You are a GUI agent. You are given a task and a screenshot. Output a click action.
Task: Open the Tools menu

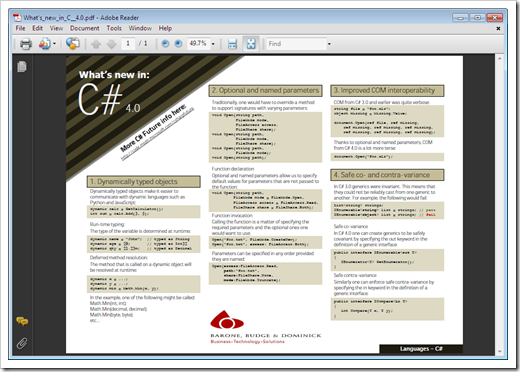[114, 28]
